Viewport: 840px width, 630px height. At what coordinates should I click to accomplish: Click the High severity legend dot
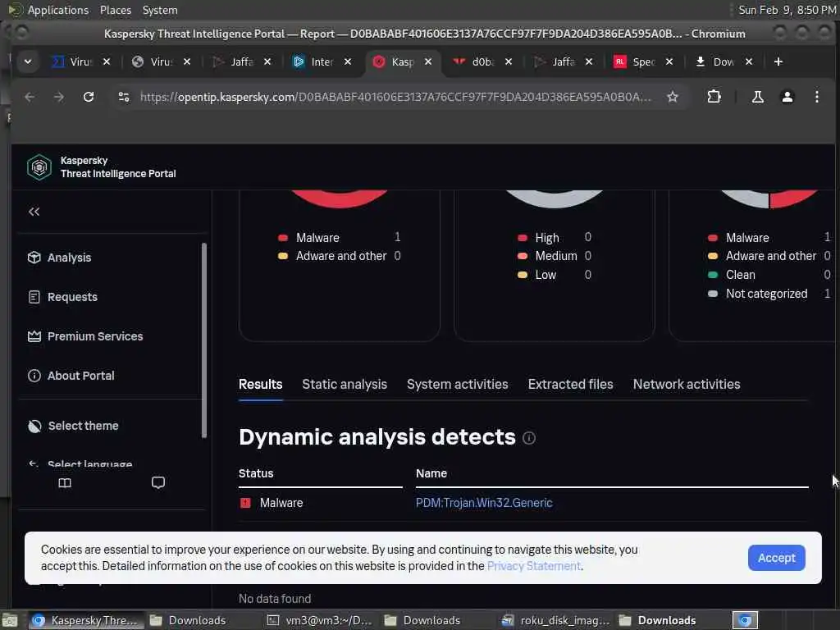coord(523,238)
